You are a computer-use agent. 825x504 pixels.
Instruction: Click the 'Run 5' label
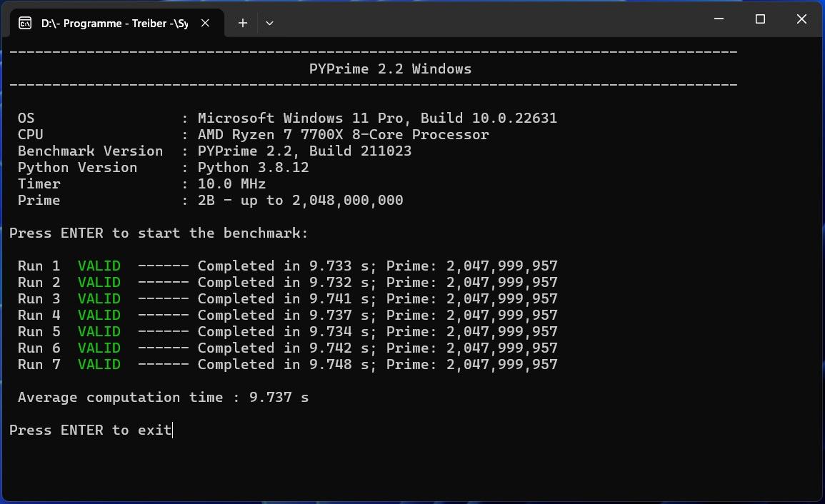pyautogui.click(x=39, y=331)
